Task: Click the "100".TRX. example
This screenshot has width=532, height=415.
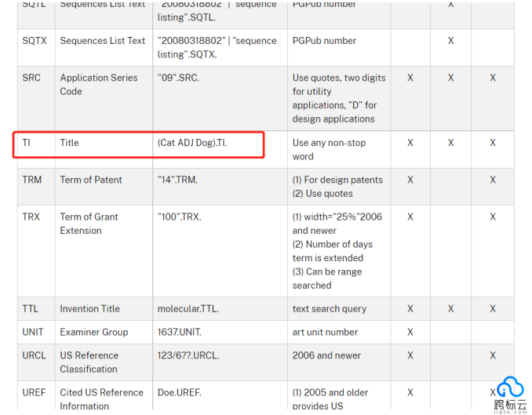Action: click(x=180, y=217)
